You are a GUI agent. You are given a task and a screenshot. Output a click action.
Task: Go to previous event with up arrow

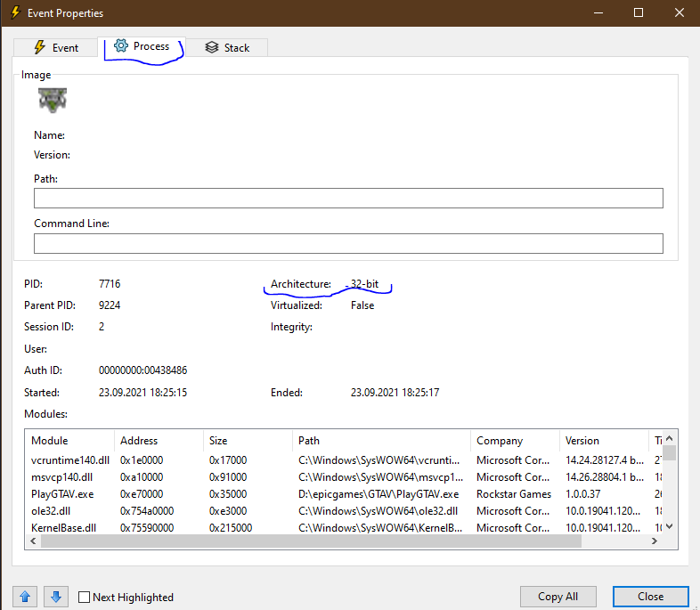(25, 597)
